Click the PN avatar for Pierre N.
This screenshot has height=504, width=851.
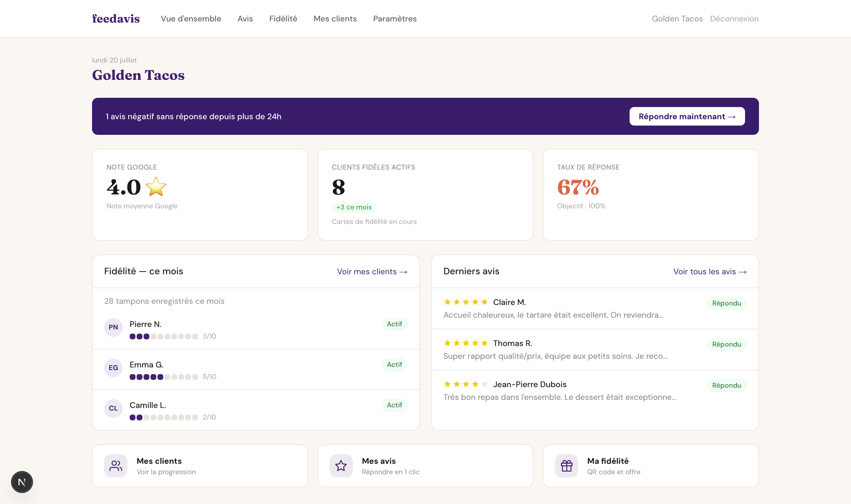pyautogui.click(x=113, y=328)
